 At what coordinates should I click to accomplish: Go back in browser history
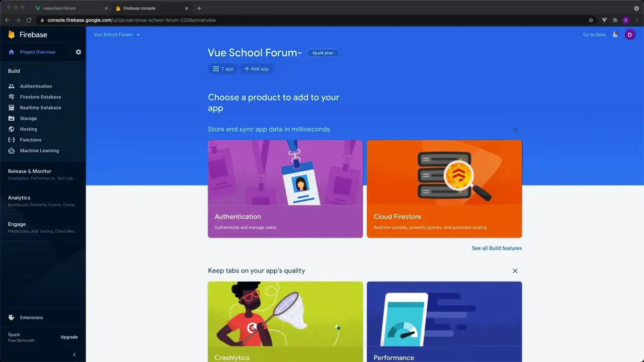[x=7, y=20]
